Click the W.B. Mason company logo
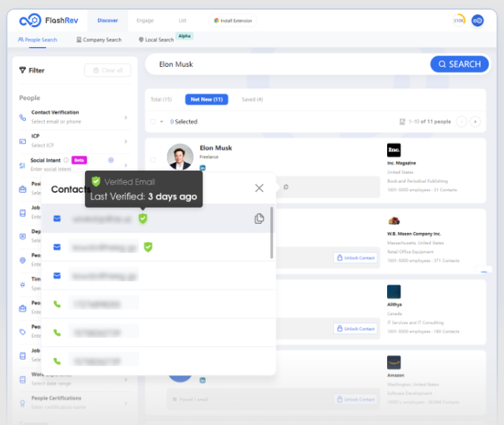This screenshot has width=504, height=425. (x=394, y=221)
